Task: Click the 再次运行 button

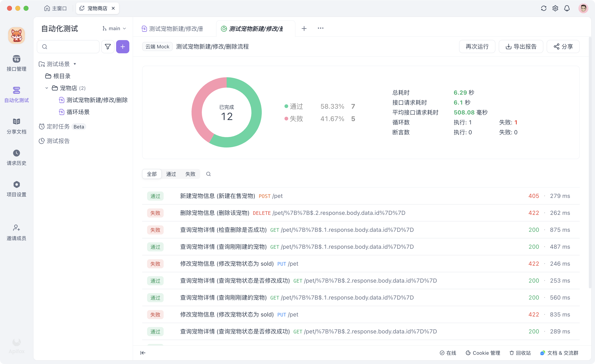Action: click(477, 46)
